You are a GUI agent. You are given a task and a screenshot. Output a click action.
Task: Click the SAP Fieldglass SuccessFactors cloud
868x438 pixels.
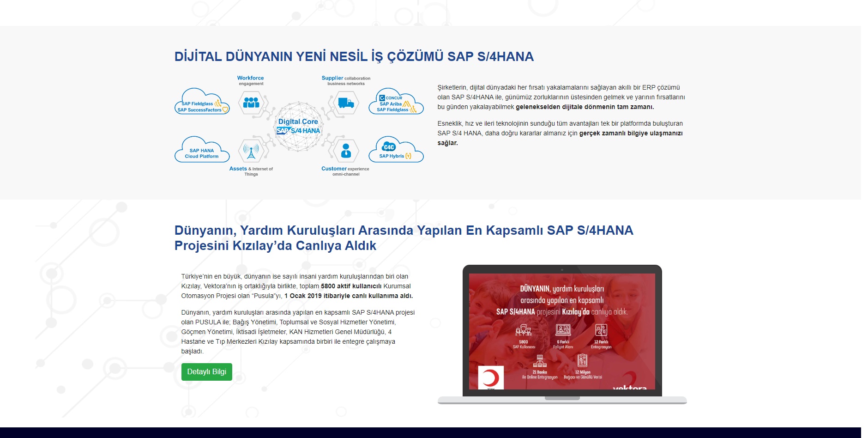pos(202,102)
